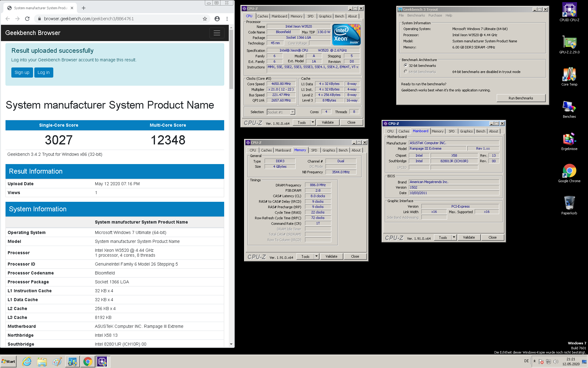Click browser forward arrow
Viewport: 588px width, 368px height.
pyautogui.click(x=17, y=19)
